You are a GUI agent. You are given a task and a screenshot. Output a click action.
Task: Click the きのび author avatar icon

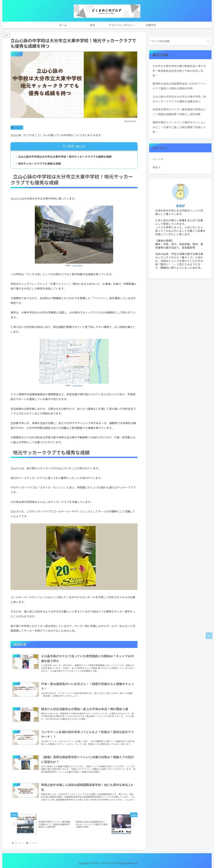pos(180,192)
